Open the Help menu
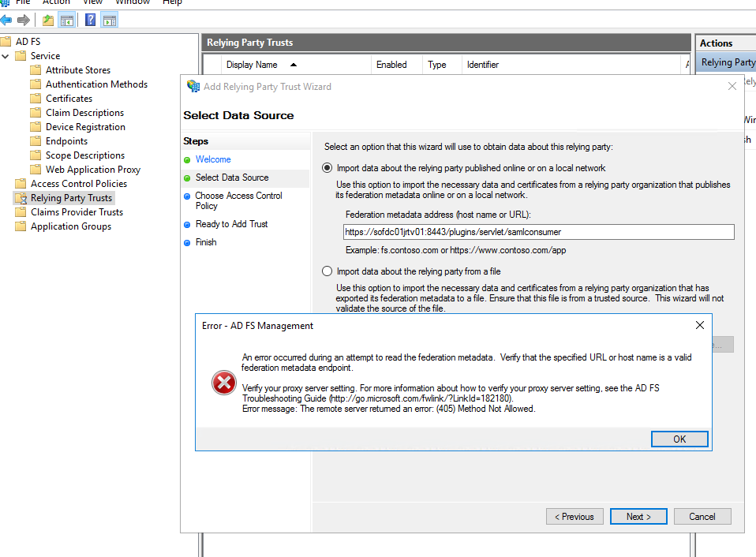 point(172,2)
